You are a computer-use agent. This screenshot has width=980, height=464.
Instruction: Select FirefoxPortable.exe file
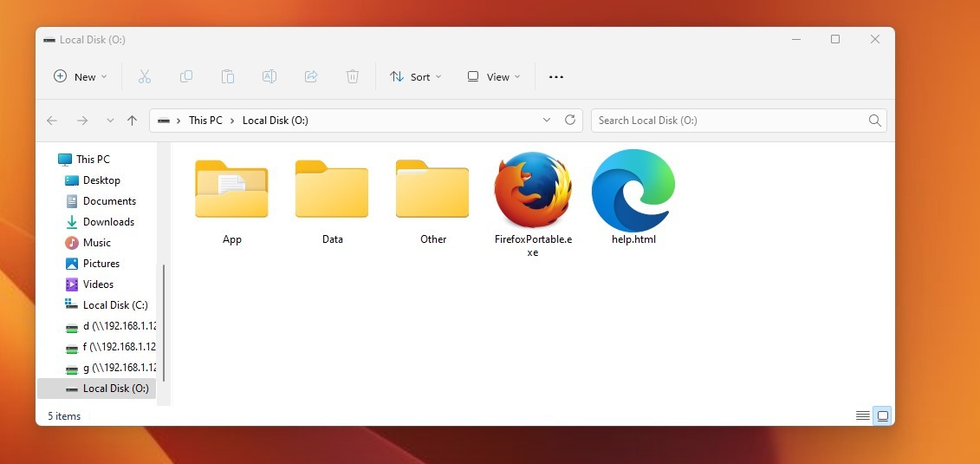533,205
